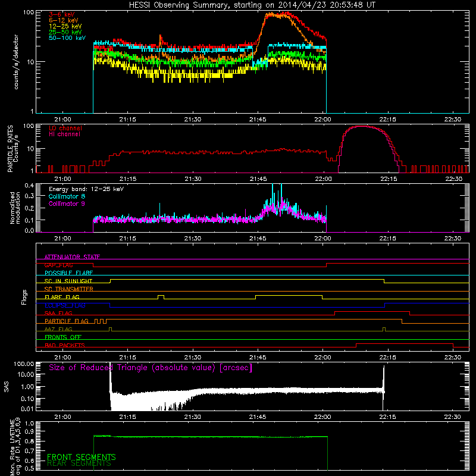Select the orange 6-12 keV legend label
The image size is (476, 476).
[64, 20]
